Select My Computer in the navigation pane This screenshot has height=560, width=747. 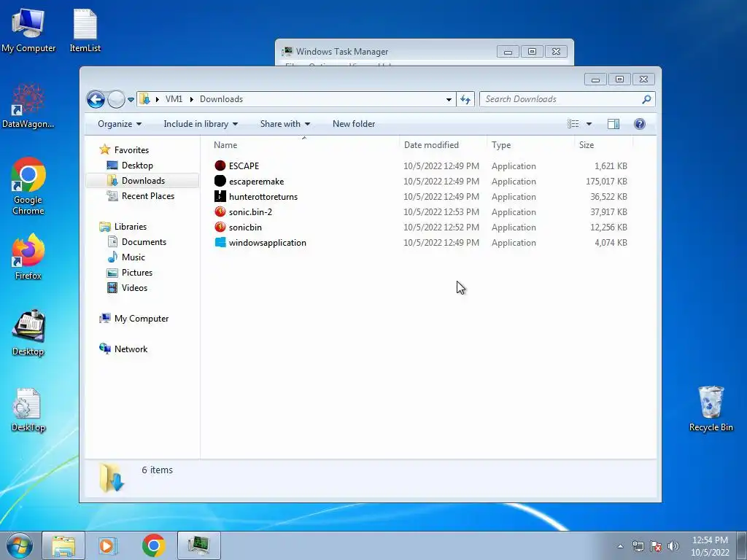click(x=141, y=319)
